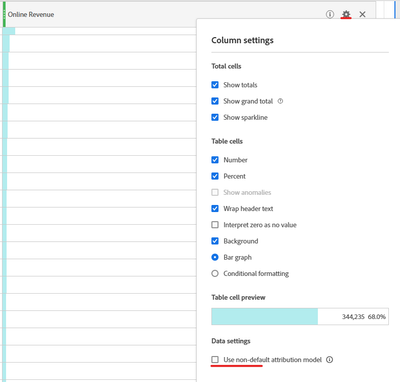Enable Use non-default attribution model
The height and width of the screenshot is (382, 400).
215,359
